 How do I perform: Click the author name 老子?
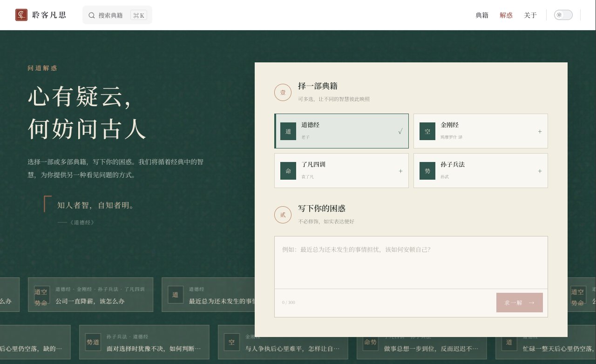(x=305, y=137)
